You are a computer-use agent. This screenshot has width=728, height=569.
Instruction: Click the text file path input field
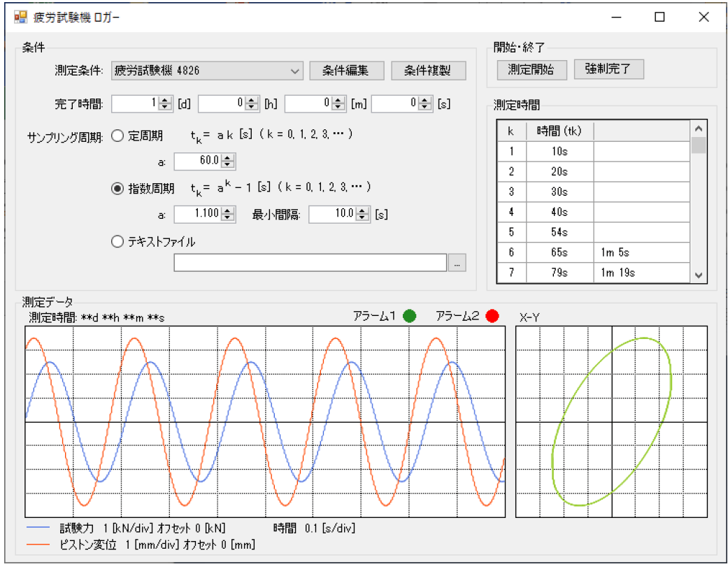310,263
